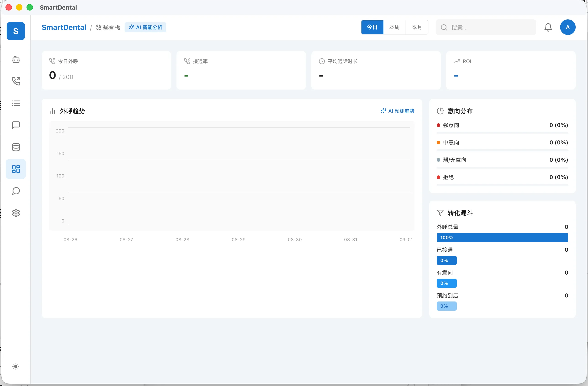The image size is (588, 386).
Task: Click the 有意向 0% funnel bar
Action: click(446, 283)
